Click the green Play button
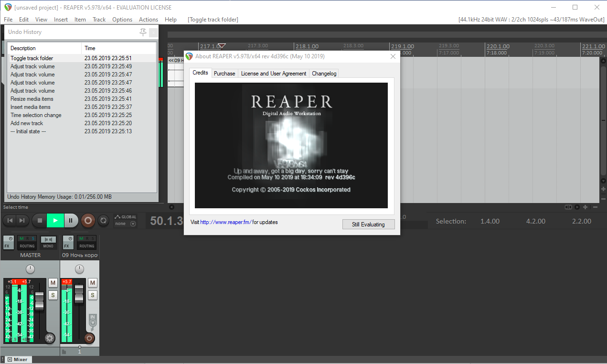The height and width of the screenshot is (364, 607). 55,220
